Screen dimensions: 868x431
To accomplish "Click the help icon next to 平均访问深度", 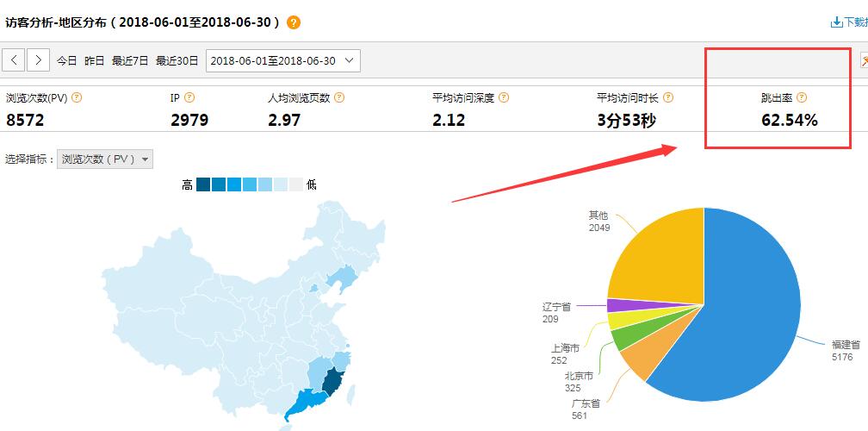I will (504, 98).
